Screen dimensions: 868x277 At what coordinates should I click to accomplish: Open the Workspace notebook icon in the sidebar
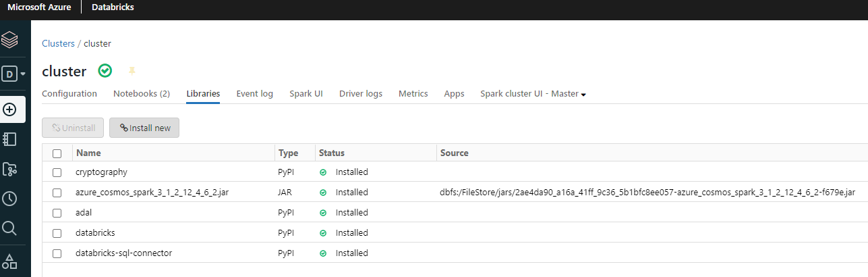click(x=9, y=138)
